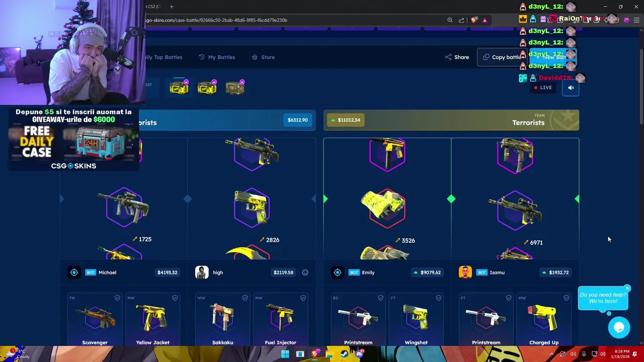Open the live chat support bubble
644x362 pixels.
click(619, 328)
